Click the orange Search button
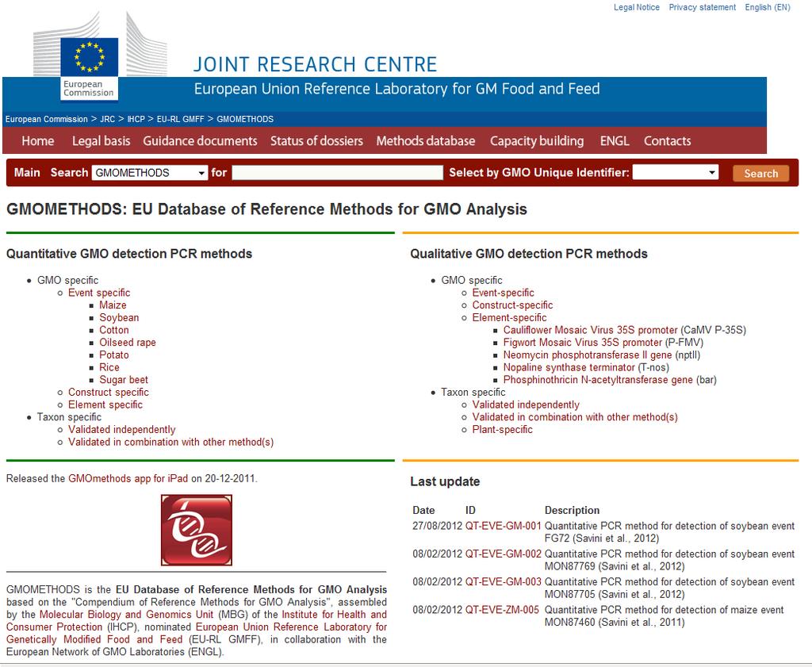 pos(760,174)
